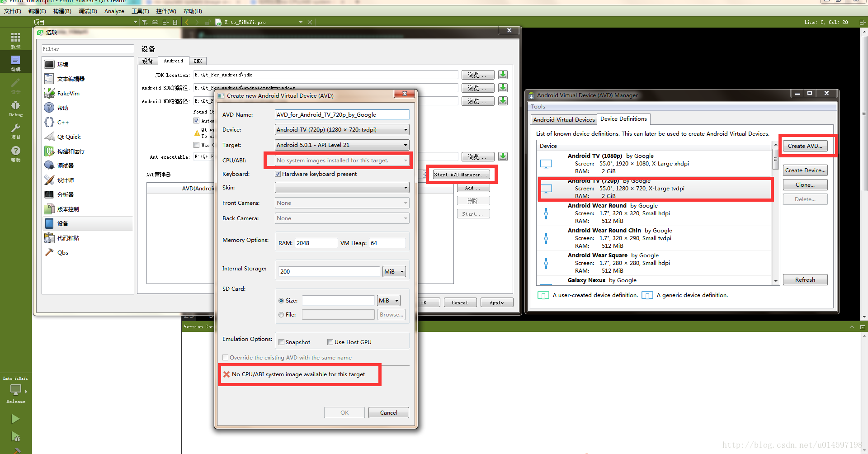Click the download icon beside JDK location
This screenshot has width=868, height=454.
(x=502, y=75)
